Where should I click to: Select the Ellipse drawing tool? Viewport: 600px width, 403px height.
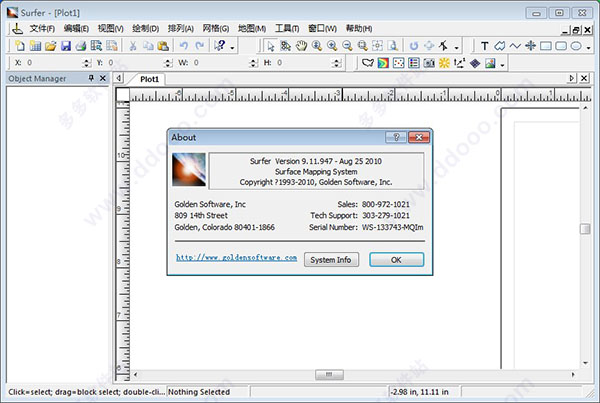(576, 46)
